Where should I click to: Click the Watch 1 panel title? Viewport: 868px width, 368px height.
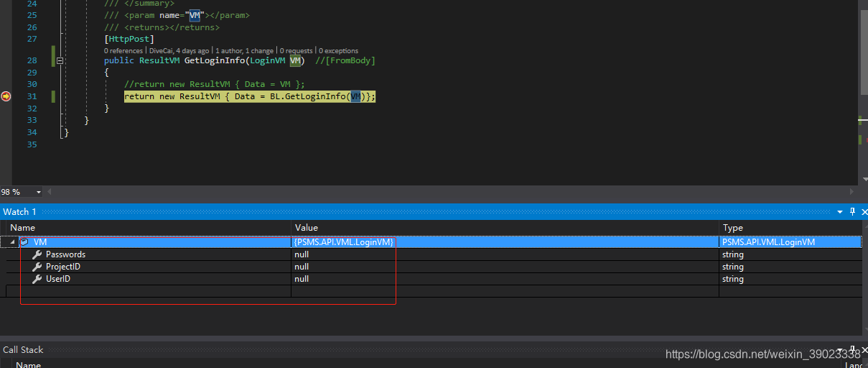point(19,212)
